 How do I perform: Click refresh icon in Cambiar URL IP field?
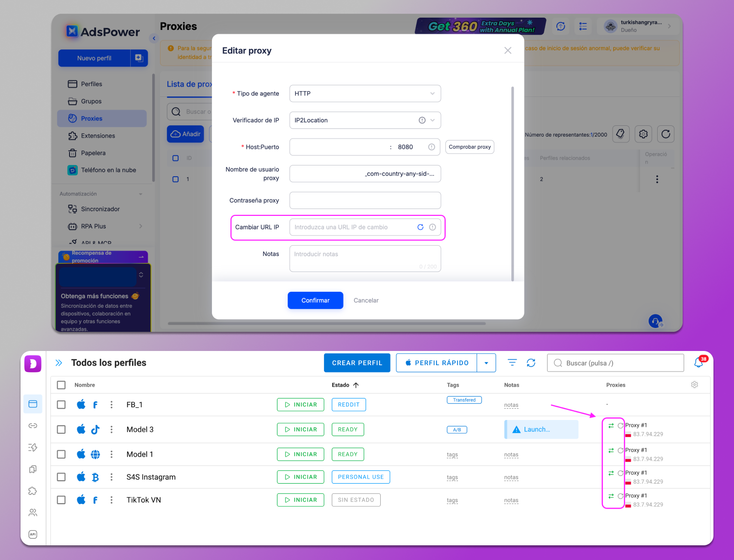(x=420, y=227)
